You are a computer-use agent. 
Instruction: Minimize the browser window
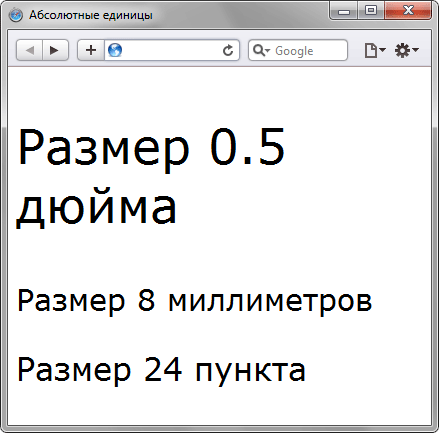[x=344, y=11]
